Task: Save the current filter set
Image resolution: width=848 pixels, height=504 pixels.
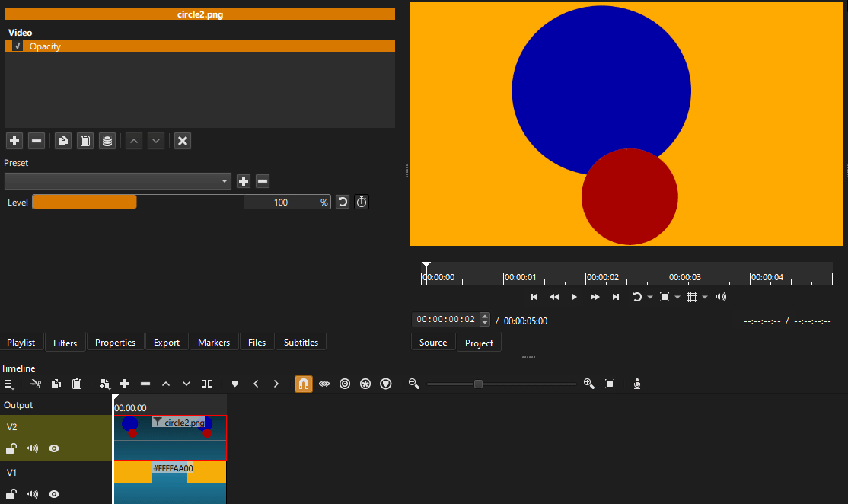Action: point(107,141)
